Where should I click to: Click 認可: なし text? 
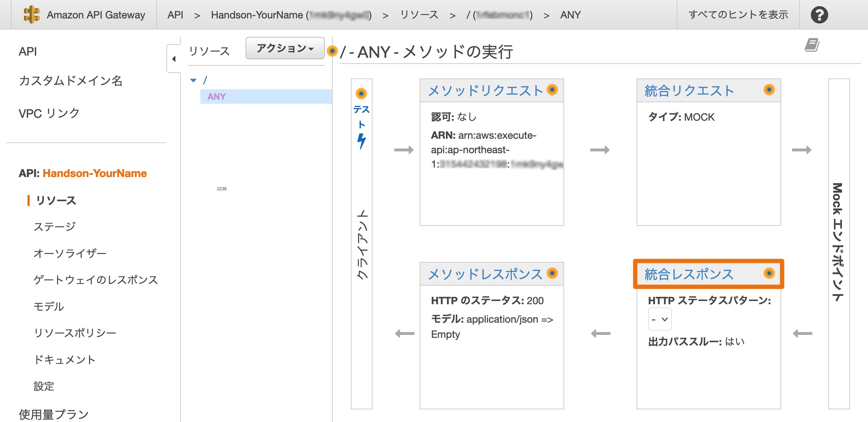click(x=454, y=117)
